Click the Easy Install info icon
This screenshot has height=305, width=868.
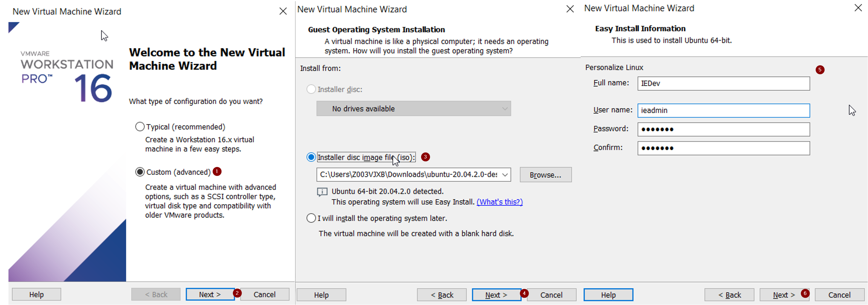[x=322, y=191]
